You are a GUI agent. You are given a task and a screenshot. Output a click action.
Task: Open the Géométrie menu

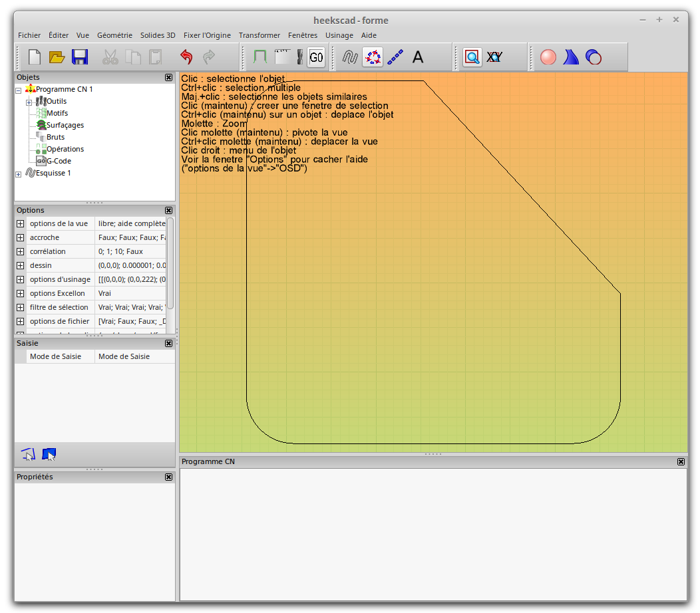click(x=114, y=35)
